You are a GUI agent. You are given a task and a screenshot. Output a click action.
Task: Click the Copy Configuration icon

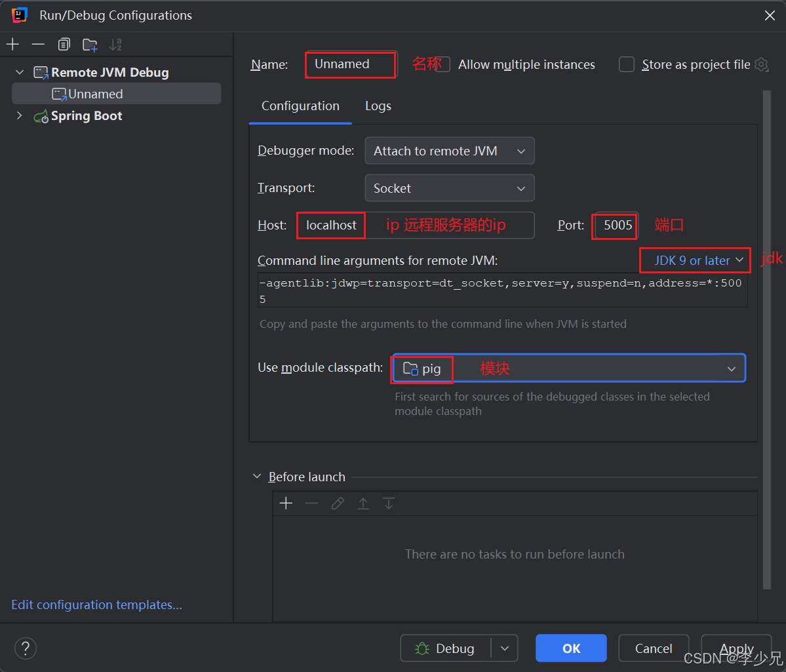click(x=64, y=45)
